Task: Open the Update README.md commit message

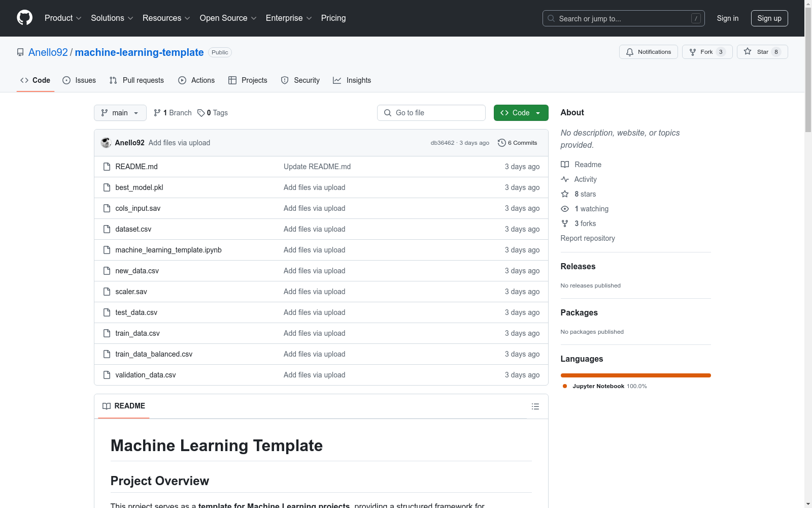Action: (x=317, y=167)
